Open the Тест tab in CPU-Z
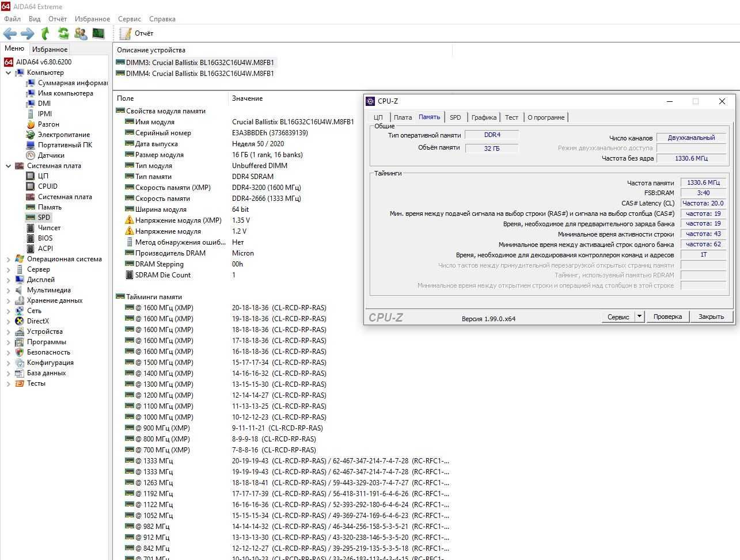The image size is (740, 560). click(x=512, y=117)
